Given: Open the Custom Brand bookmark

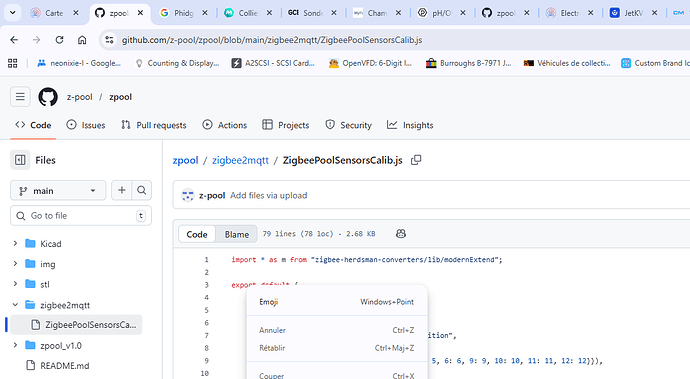Looking at the screenshot, I should [x=655, y=63].
